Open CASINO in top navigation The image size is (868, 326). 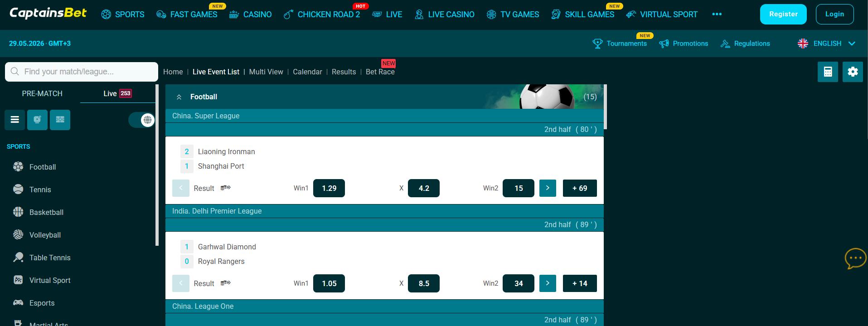click(250, 15)
